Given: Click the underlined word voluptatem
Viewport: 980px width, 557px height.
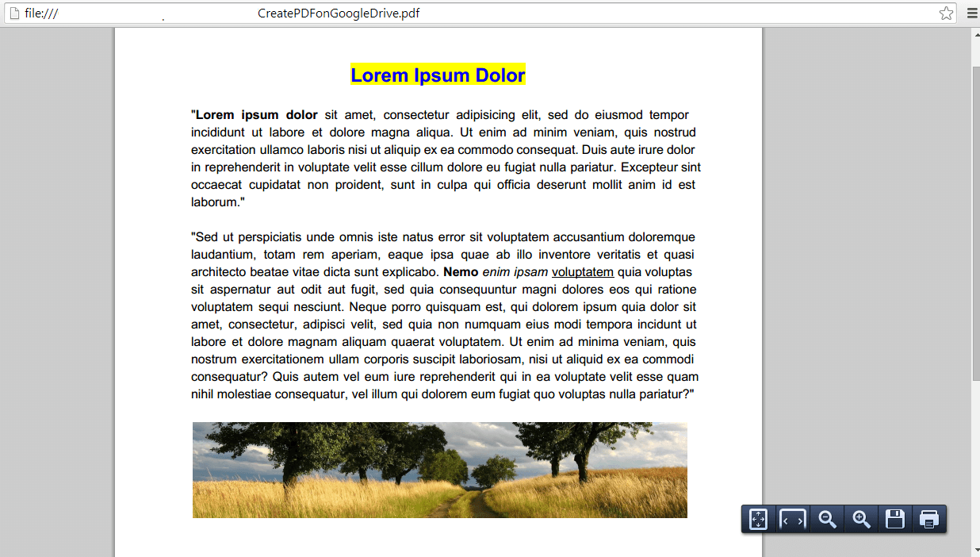Looking at the screenshot, I should 582,272.
